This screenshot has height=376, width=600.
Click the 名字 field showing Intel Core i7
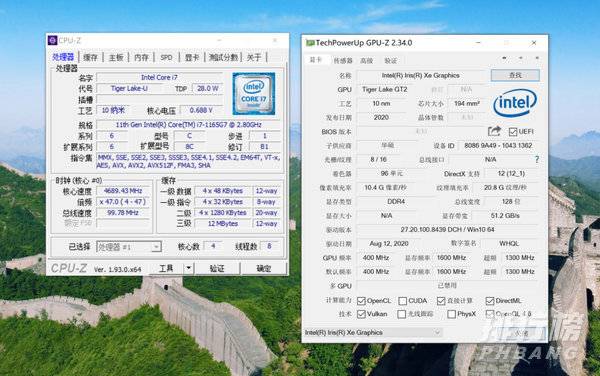159,77
